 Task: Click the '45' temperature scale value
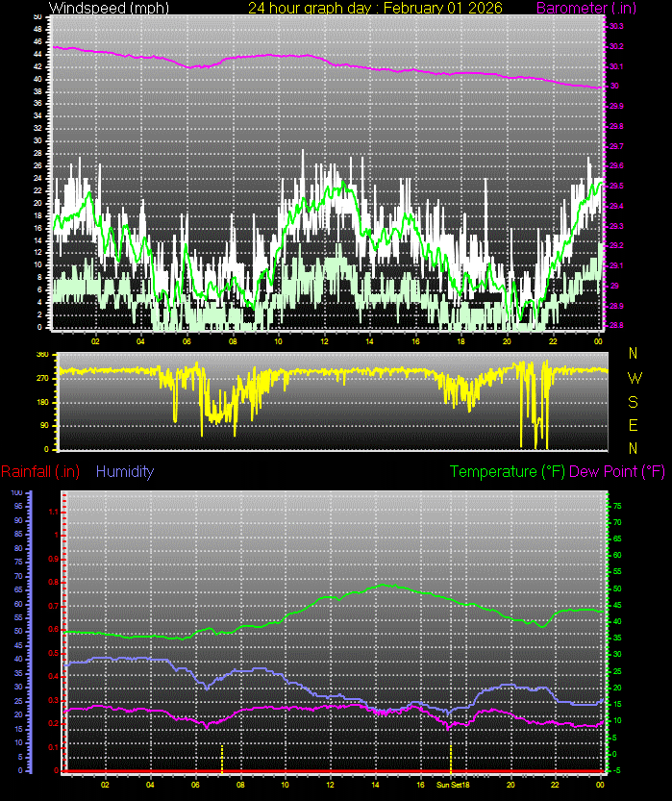(x=617, y=606)
